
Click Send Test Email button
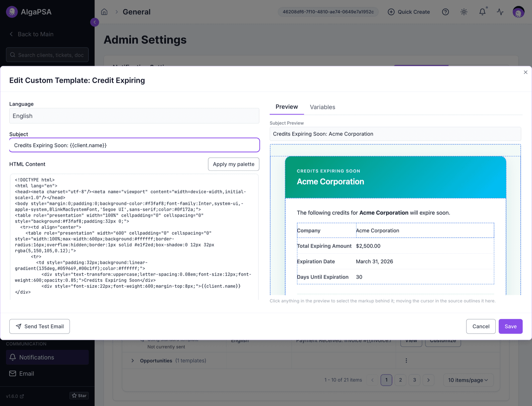(40, 327)
